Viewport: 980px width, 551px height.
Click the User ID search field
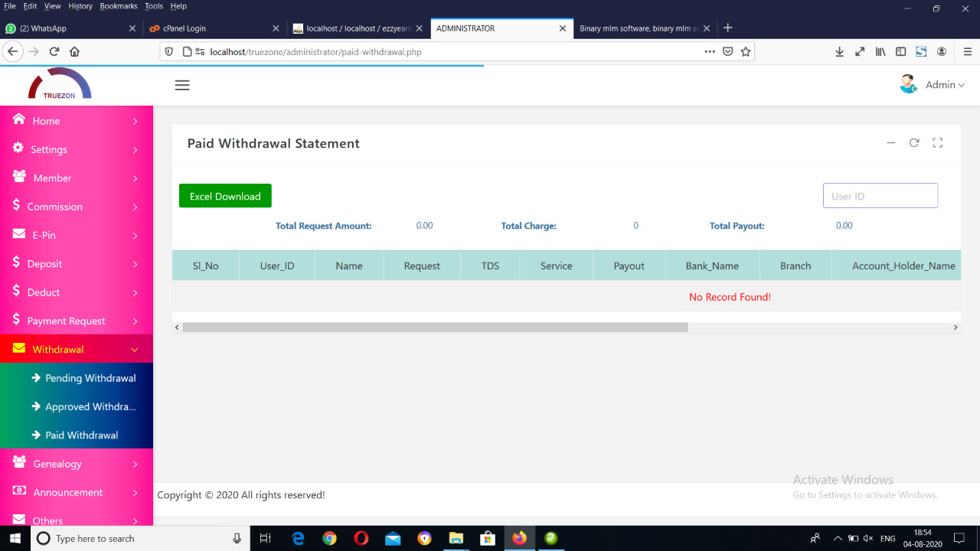coord(880,196)
